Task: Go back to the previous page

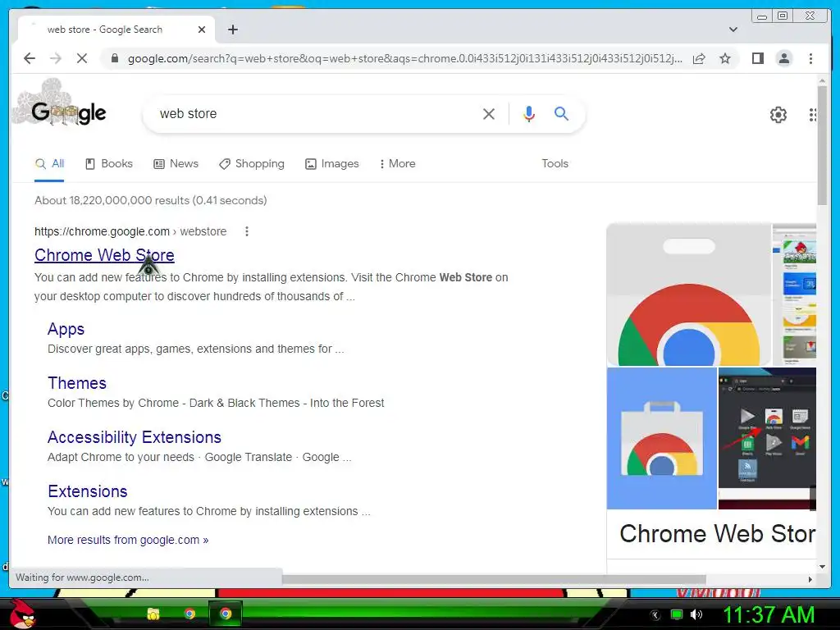Action: tap(30, 58)
